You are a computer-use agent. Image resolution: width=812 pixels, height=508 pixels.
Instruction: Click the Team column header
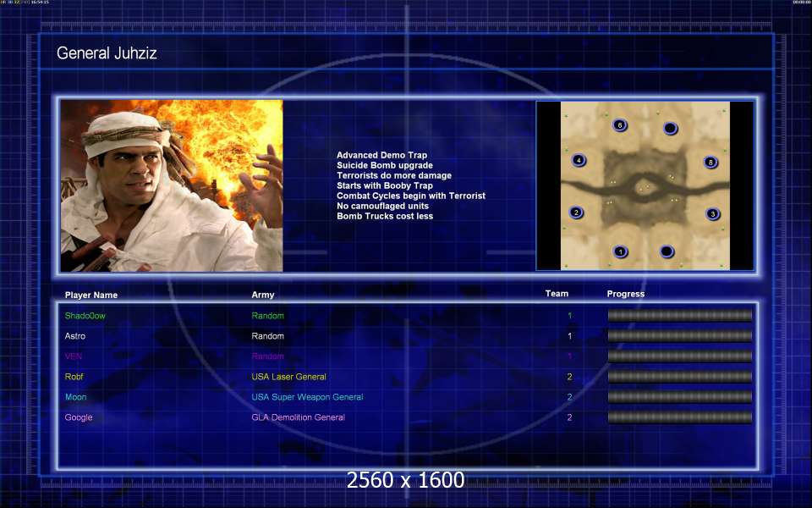click(x=557, y=294)
